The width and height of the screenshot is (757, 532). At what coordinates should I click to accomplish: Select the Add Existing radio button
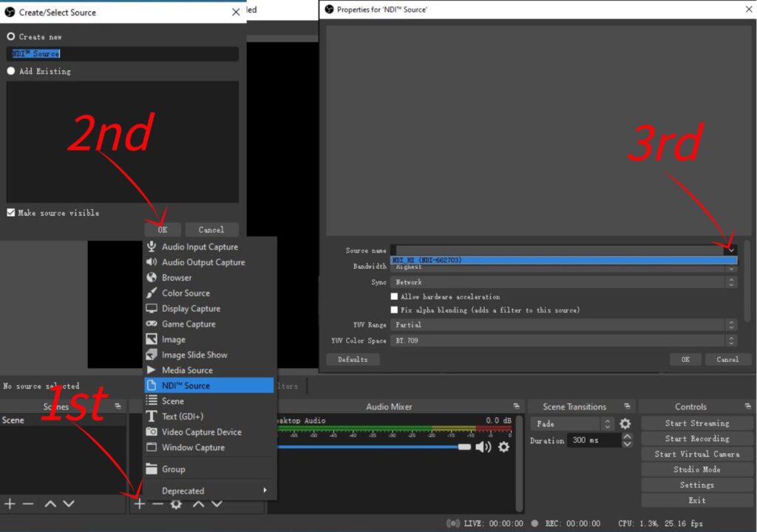coord(10,71)
